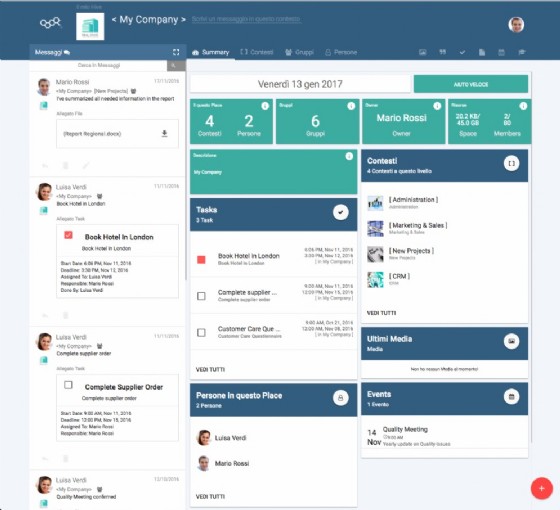Go to next context with right chevron
Image resolution: width=560 pixels, height=510 pixels.
coord(183,20)
